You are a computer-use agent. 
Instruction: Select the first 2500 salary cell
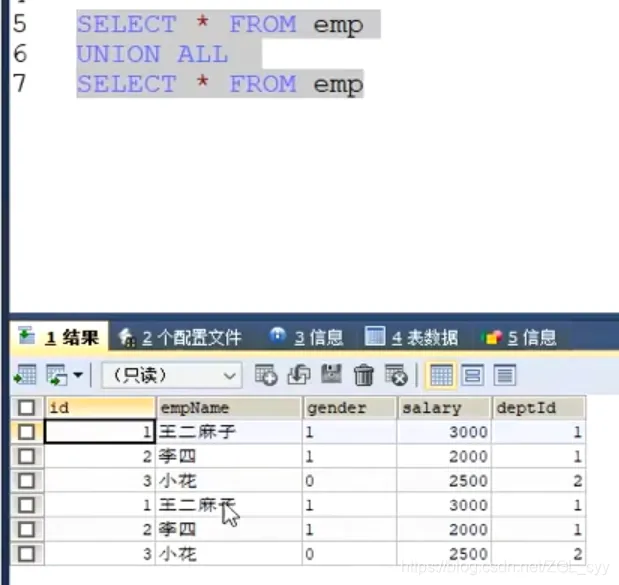coord(444,481)
